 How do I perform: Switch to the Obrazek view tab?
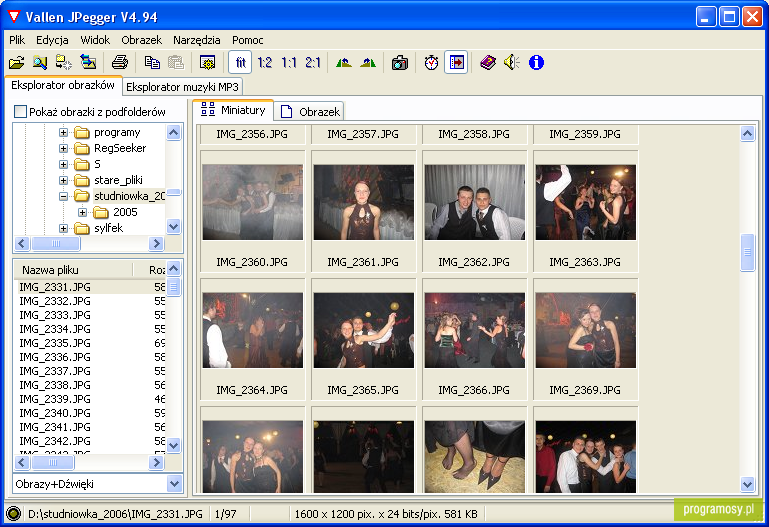pyautogui.click(x=310, y=112)
